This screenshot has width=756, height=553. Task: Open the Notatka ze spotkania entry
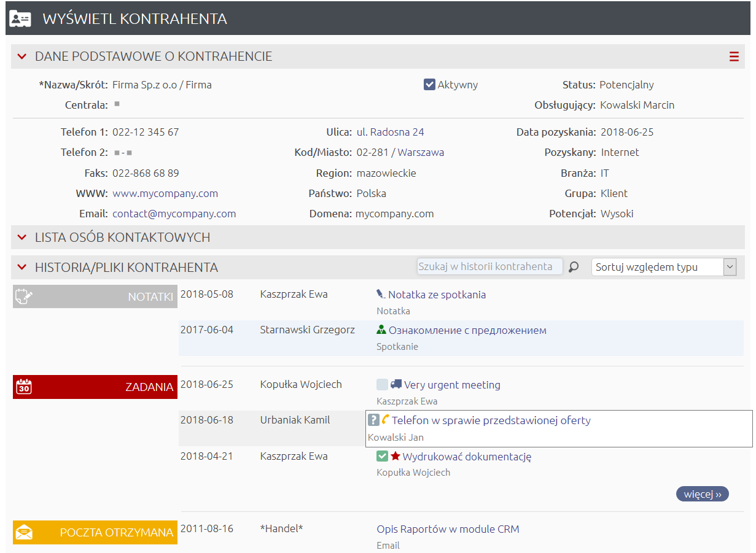(x=437, y=295)
